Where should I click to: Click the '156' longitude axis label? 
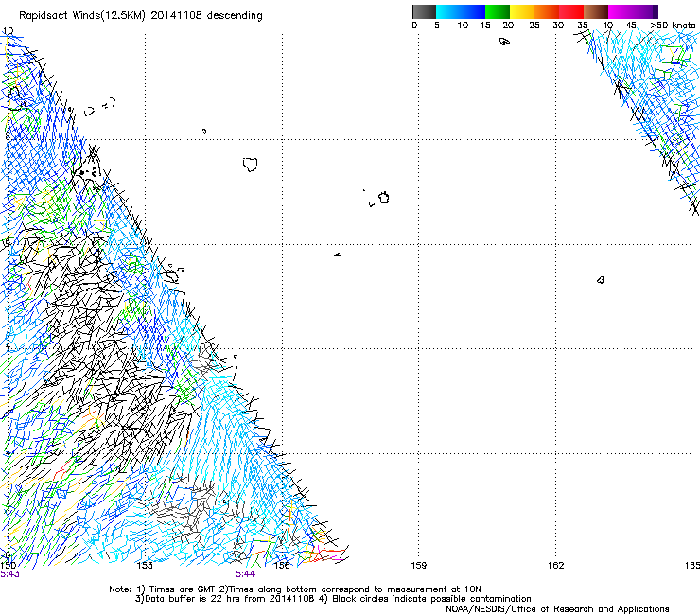click(282, 566)
